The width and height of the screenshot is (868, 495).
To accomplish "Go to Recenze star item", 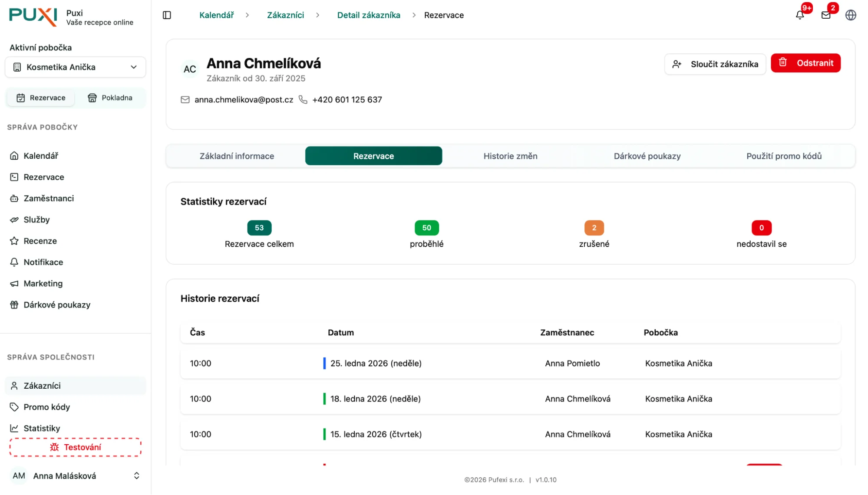I will 40,241.
